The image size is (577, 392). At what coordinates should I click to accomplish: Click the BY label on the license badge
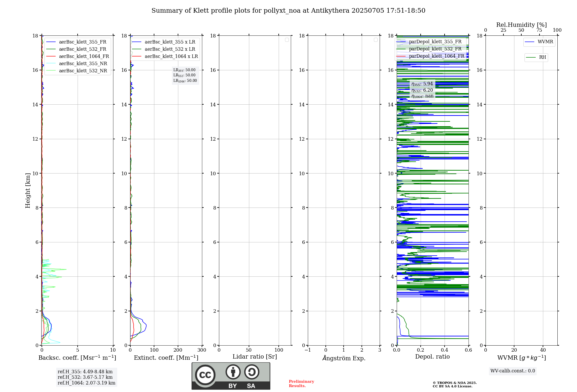coord(233,386)
